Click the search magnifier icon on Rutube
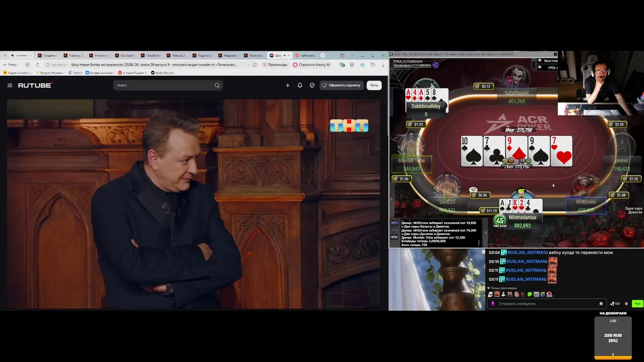Image resolution: width=644 pixels, height=362 pixels. [x=217, y=85]
